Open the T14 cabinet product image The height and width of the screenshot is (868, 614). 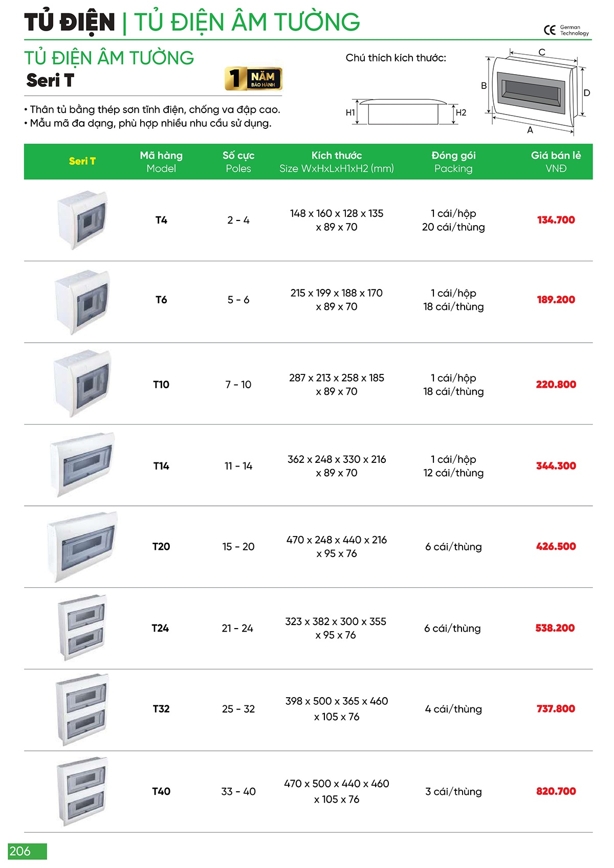coord(82,465)
